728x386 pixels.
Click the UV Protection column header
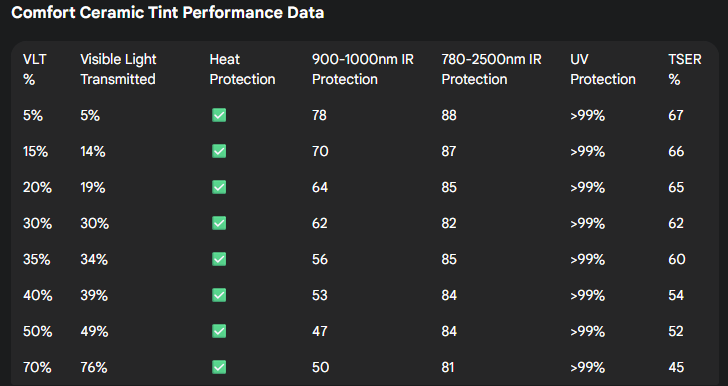(x=603, y=69)
